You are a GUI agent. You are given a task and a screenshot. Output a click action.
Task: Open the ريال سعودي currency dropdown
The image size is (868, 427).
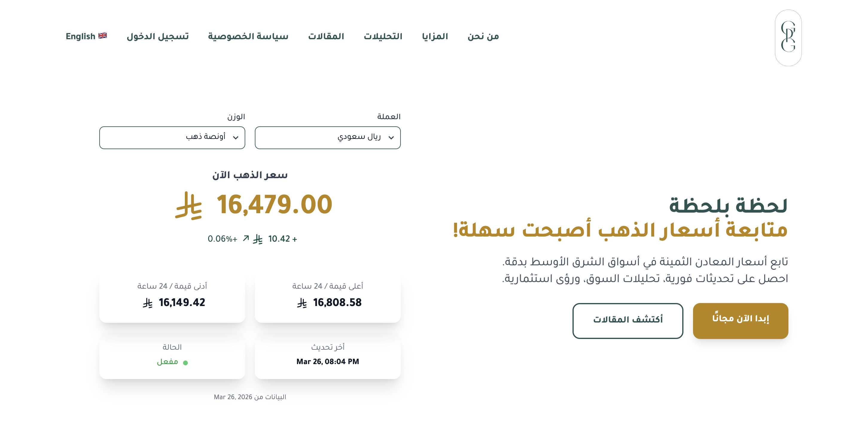point(328,138)
